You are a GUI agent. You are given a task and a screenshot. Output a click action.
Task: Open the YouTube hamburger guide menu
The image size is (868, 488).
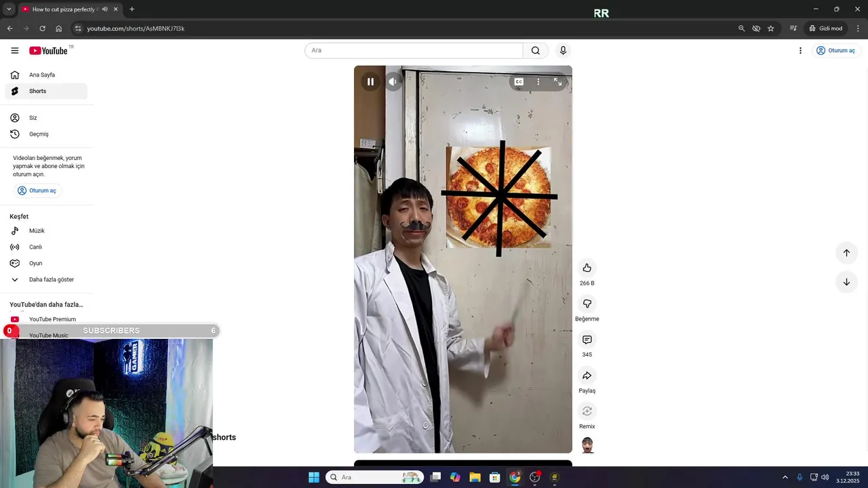15,51
